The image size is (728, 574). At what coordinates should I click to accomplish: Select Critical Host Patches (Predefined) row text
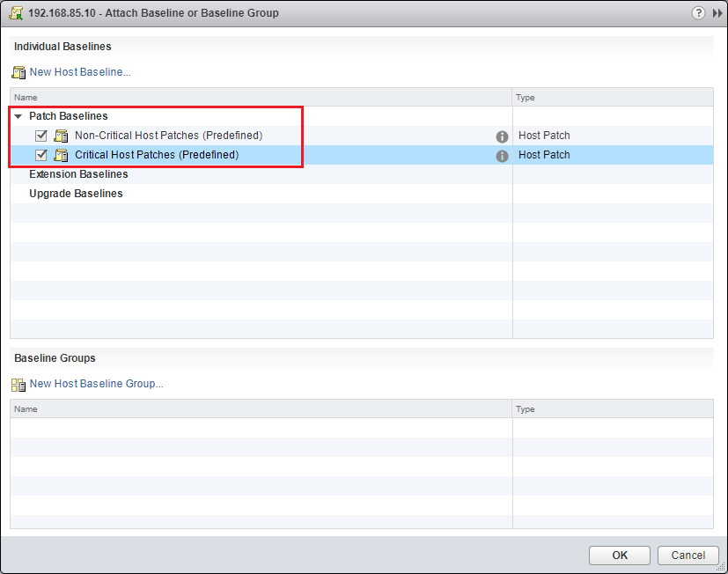(x=157, y=155)
